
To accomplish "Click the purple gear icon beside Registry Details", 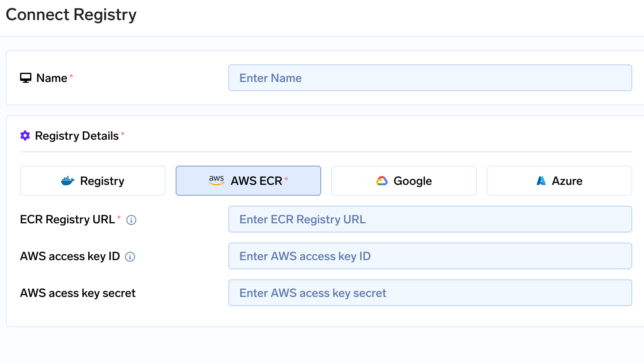I will [x=25, y=135].
